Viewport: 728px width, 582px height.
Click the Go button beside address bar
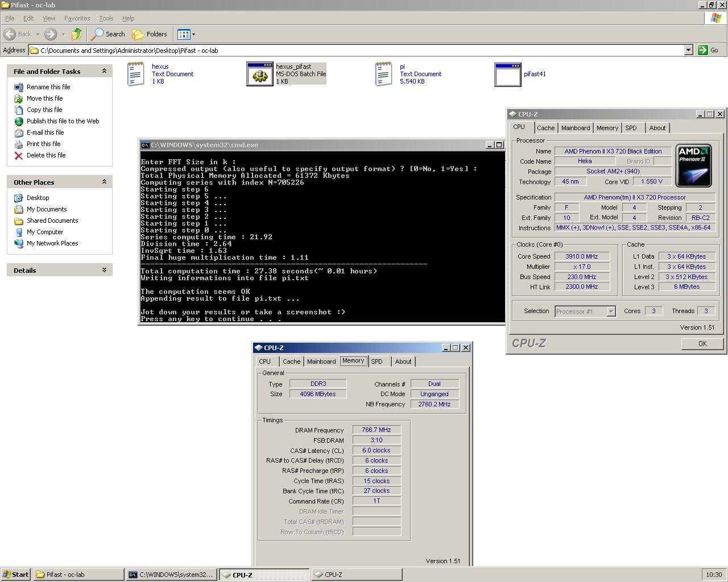[709, 50]
